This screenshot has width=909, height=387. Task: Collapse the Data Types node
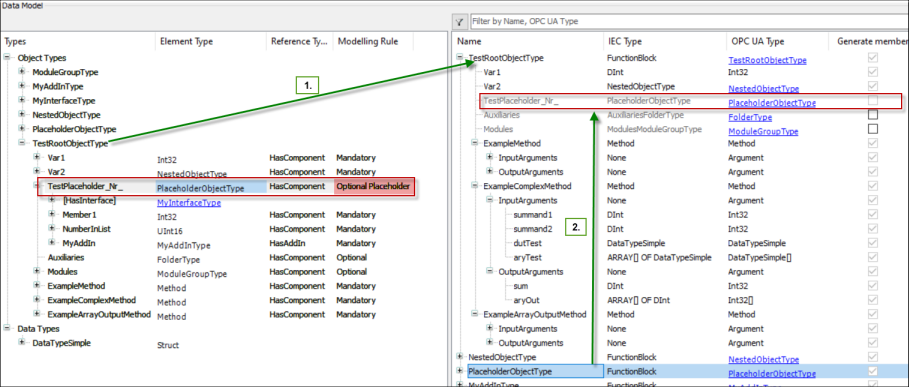pos(8,328)
